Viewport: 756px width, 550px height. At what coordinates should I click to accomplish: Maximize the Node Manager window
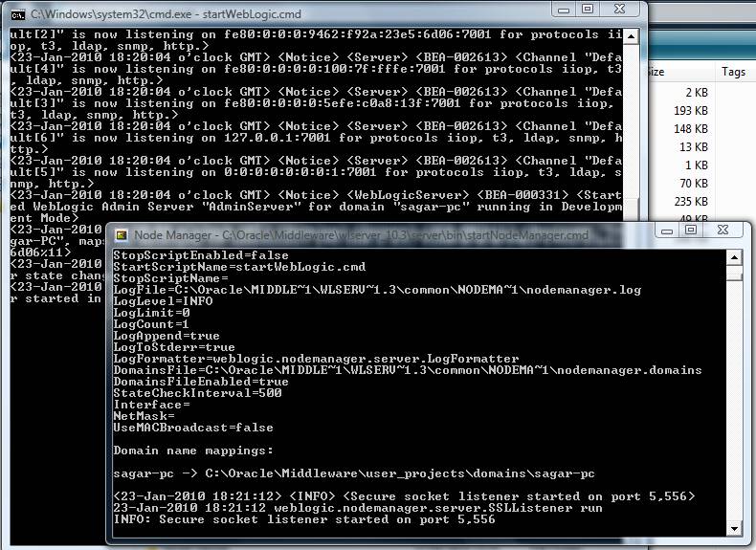[690, 231]
